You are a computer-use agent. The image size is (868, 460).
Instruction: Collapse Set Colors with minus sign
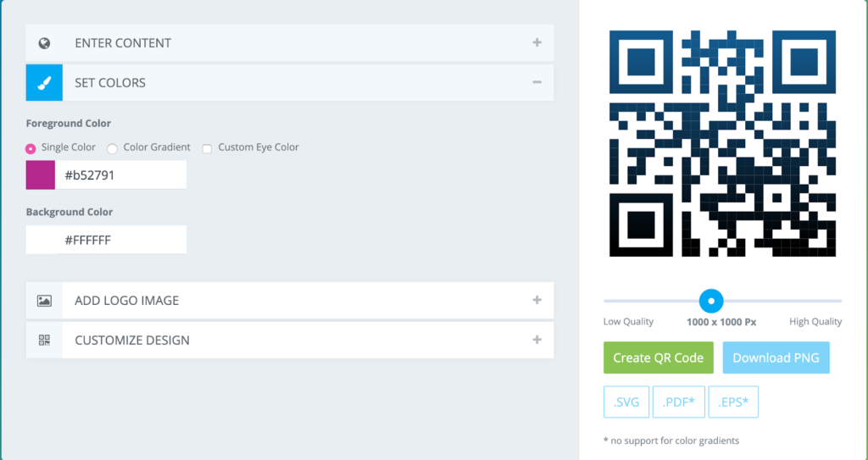537,82
